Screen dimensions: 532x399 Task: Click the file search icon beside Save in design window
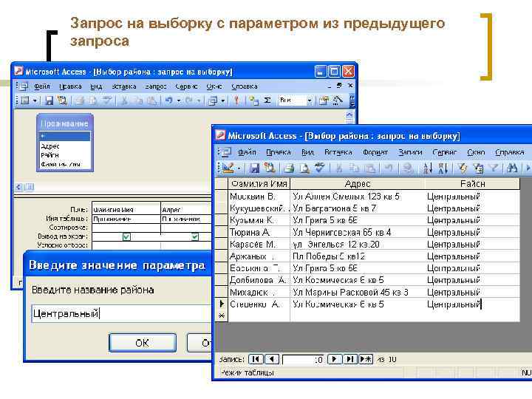(x=62, y=100)
